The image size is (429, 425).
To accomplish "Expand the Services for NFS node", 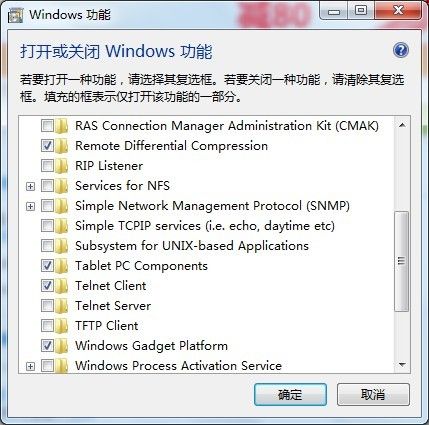I will (30, 186).
